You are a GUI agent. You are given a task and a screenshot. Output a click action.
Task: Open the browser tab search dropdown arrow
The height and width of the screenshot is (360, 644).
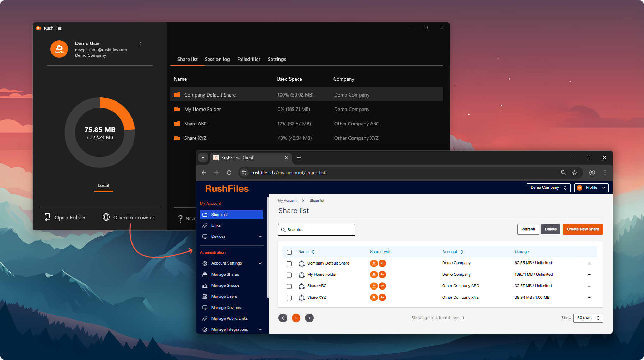203,157
